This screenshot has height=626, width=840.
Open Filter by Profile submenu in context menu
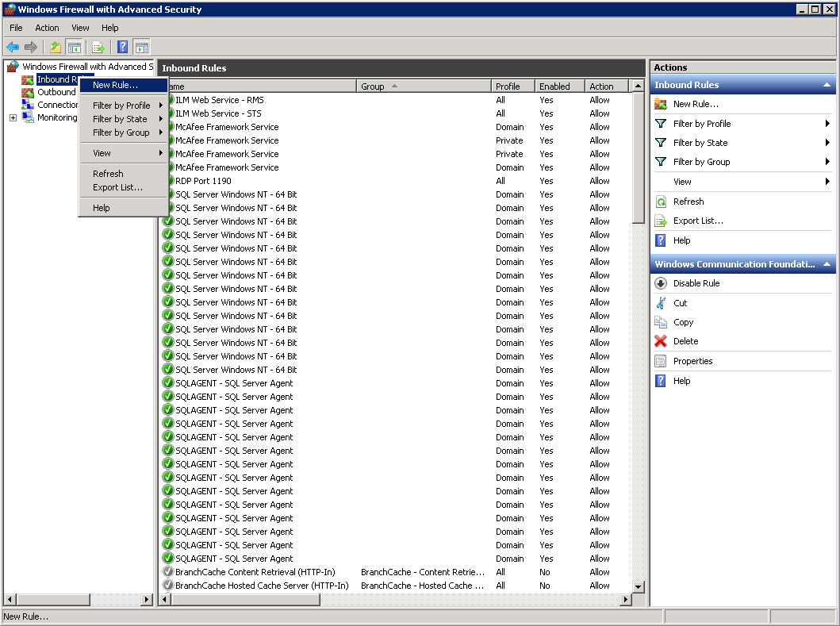pyautogui.click(x=124, y=106)
